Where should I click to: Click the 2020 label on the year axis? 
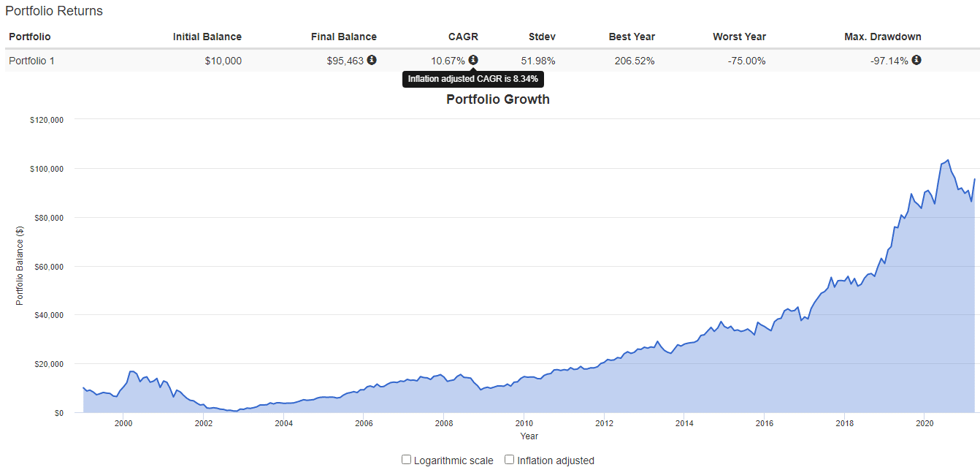(x=925, y=423)
